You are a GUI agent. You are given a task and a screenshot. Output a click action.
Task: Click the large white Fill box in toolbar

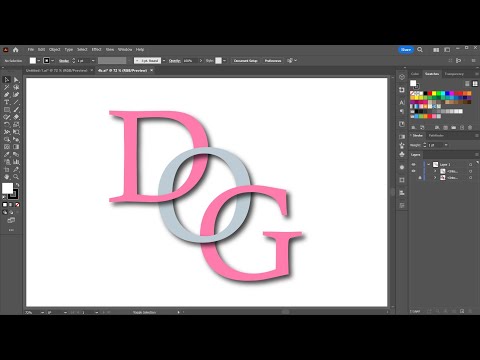[x=7, y=188]
